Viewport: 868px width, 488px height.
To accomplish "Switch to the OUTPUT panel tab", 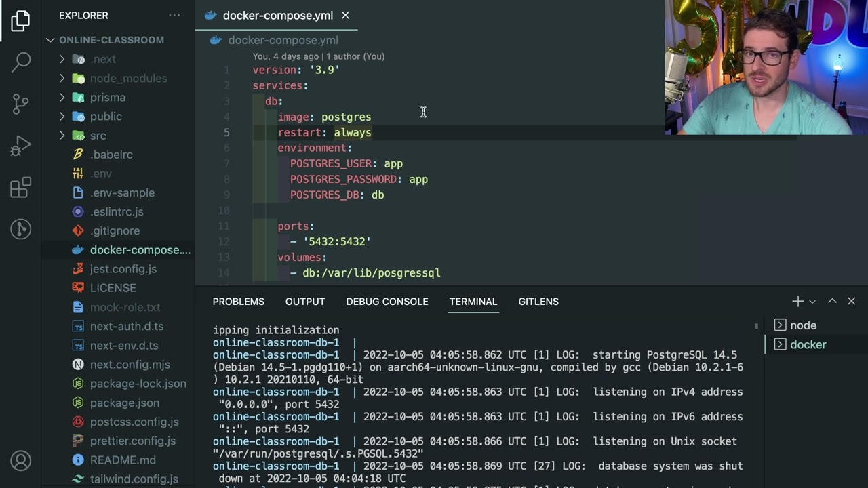I will [x=305, y=302].
